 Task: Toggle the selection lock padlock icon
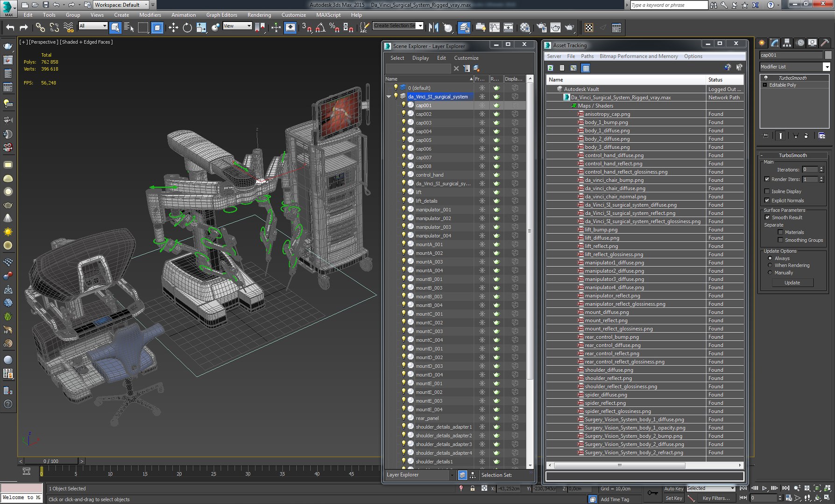(x=473, y=489)
